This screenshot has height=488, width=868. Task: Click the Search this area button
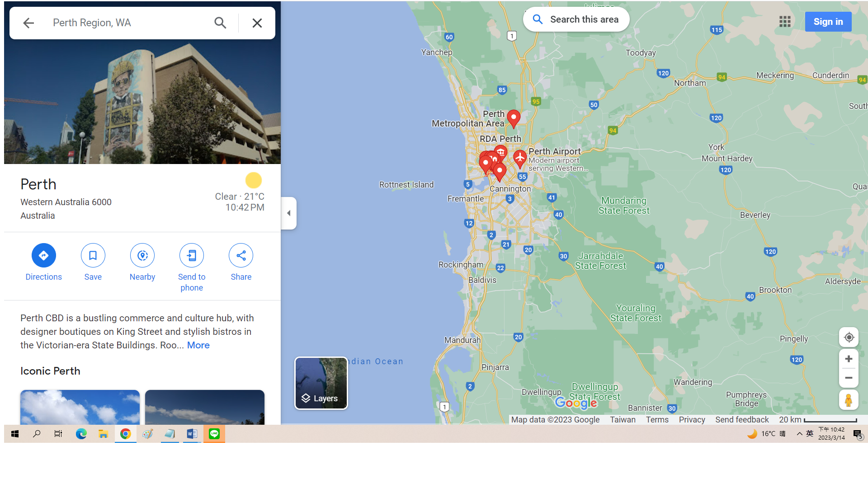[576, 20]
